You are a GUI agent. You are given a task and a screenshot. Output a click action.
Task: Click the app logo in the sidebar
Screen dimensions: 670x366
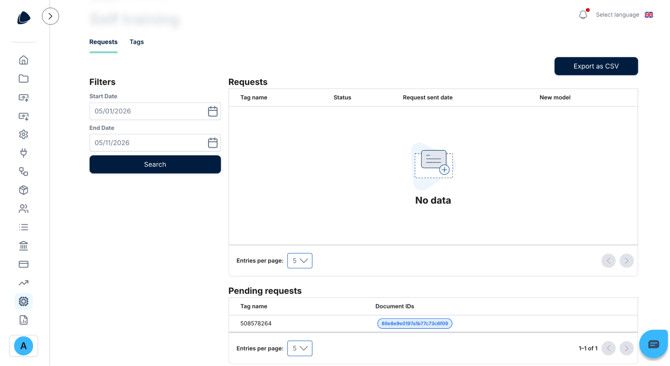[24, 18]
